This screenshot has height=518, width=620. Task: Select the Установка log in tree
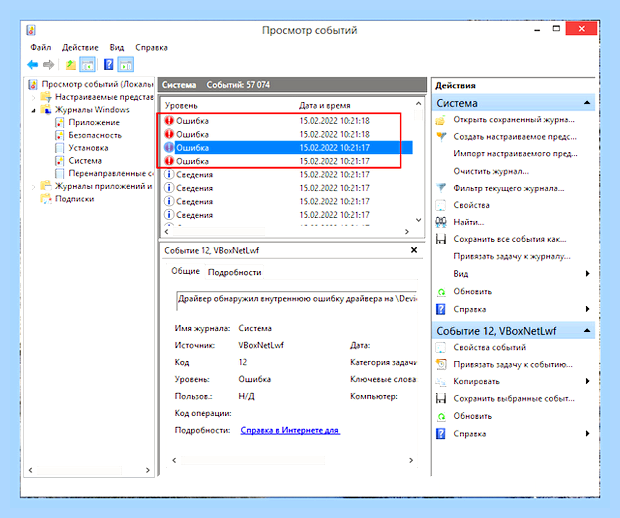point(88,148)
